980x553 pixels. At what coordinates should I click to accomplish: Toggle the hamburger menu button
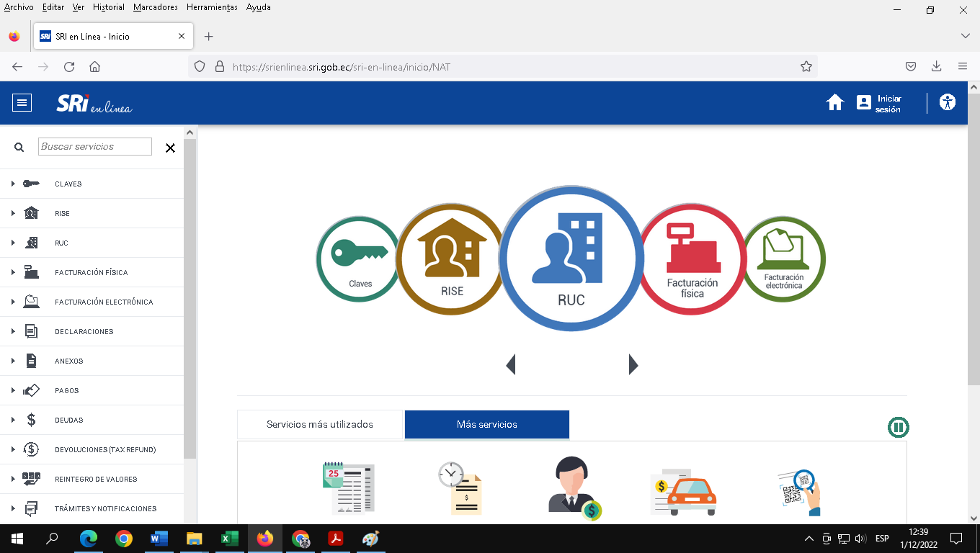(22, 103)
